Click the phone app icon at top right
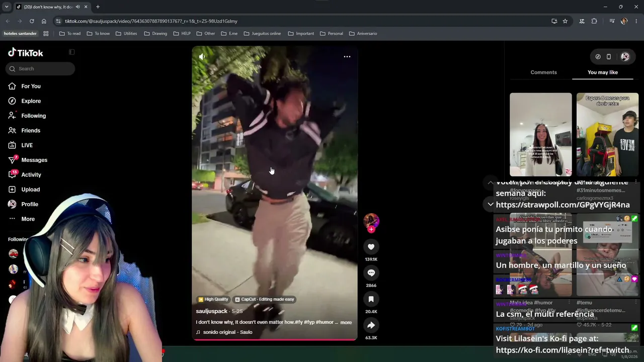Viewport: 644px width, 362px height. click(x=609, y=57)
